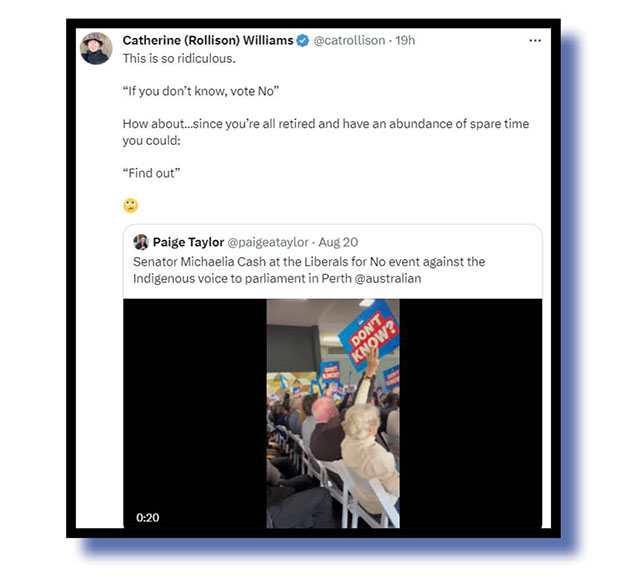Click Paige Taylor's small avatar

click(x=141, y=242)
